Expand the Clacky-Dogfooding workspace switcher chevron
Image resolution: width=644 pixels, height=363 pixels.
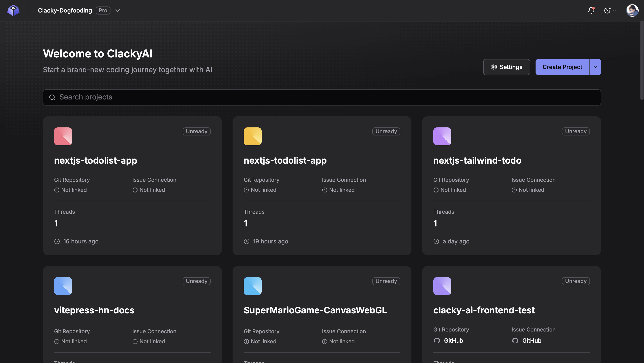(x=117, y=11)
